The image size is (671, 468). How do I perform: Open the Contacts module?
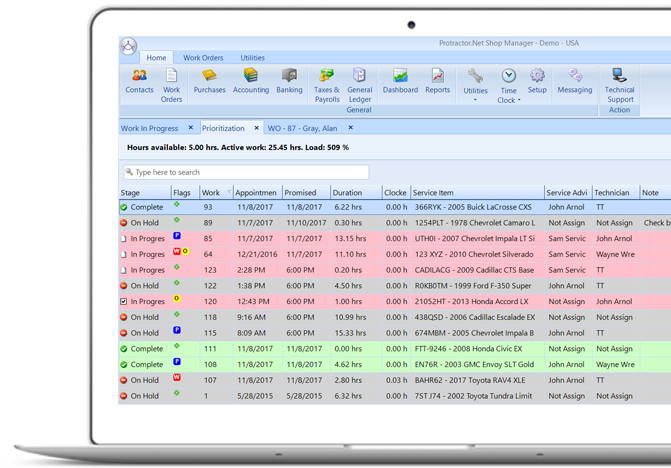click(x=139, y=81)
